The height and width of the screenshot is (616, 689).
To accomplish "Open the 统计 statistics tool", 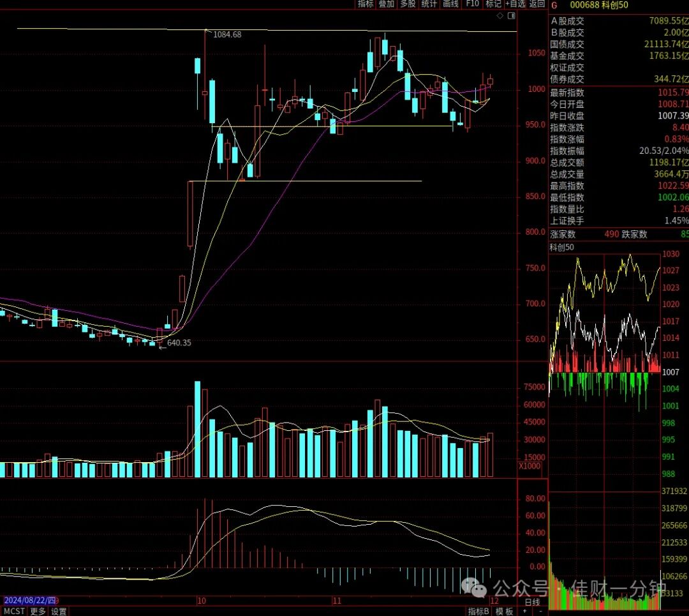I will coord(429,4).
